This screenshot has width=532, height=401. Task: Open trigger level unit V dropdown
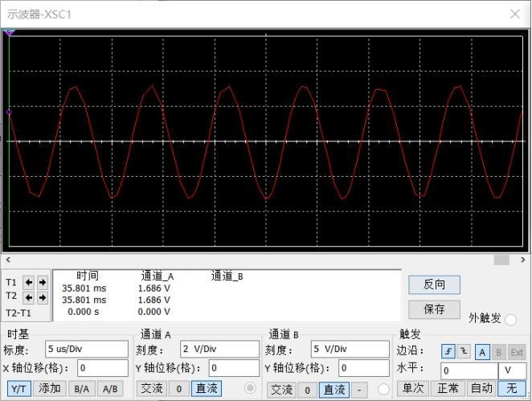pyautogui.click(x=513, y=370)
